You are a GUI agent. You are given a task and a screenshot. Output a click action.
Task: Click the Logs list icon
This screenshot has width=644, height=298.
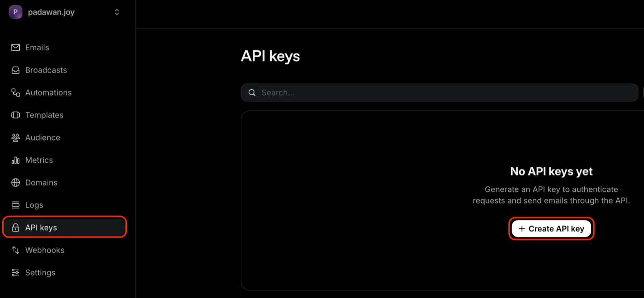point(16,205)
